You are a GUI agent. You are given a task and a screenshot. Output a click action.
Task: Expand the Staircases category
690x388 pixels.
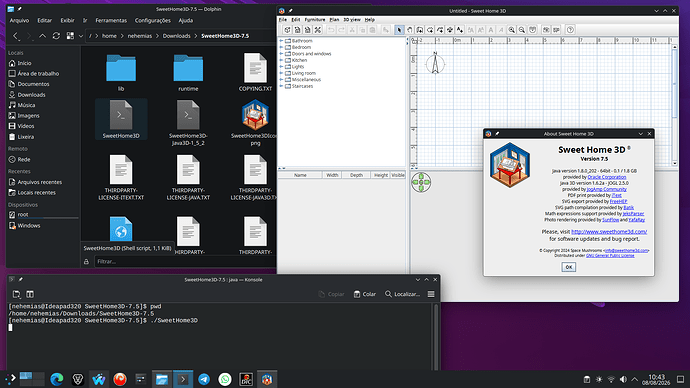tap(281, 86)
